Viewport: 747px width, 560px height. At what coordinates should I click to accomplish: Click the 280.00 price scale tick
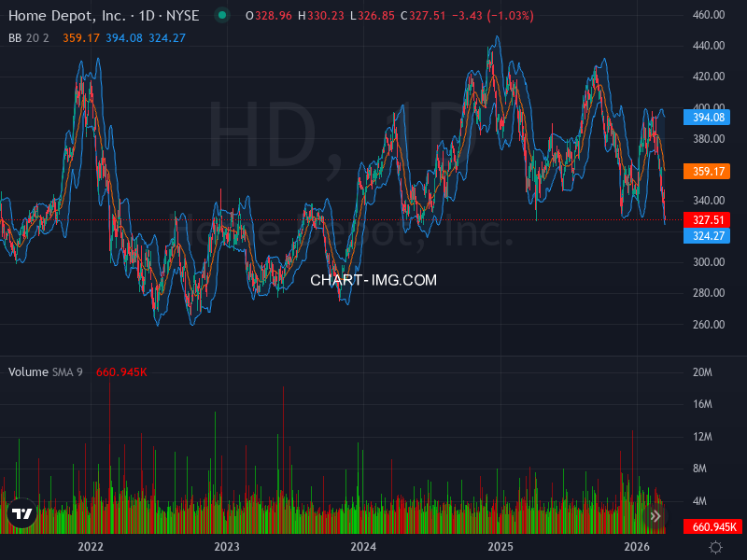click(x=709, y=293)
